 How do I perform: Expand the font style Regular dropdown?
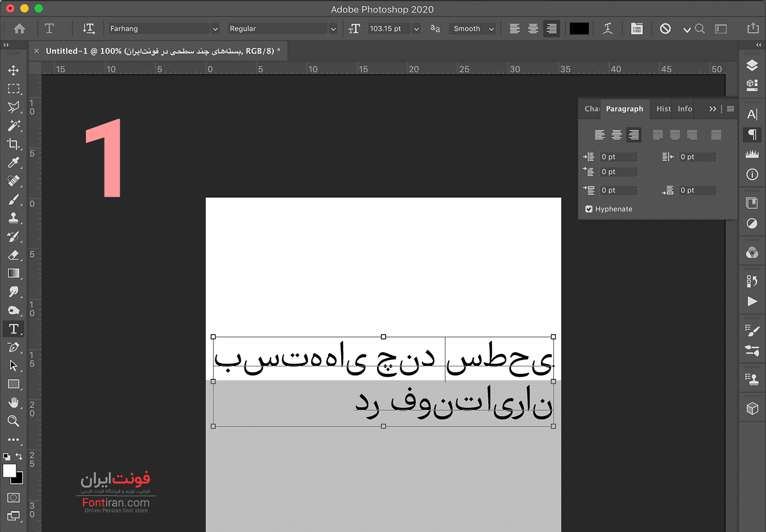pos(333,29)
